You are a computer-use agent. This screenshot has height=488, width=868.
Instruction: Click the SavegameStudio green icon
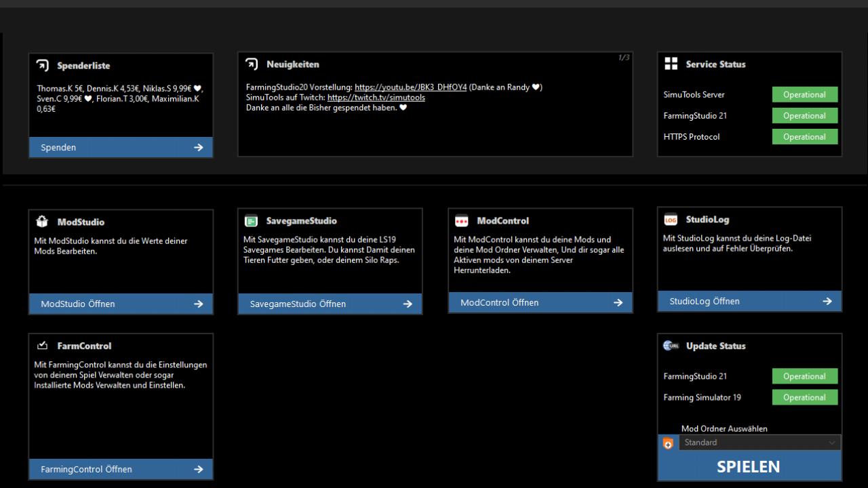(x=251, y=221)
